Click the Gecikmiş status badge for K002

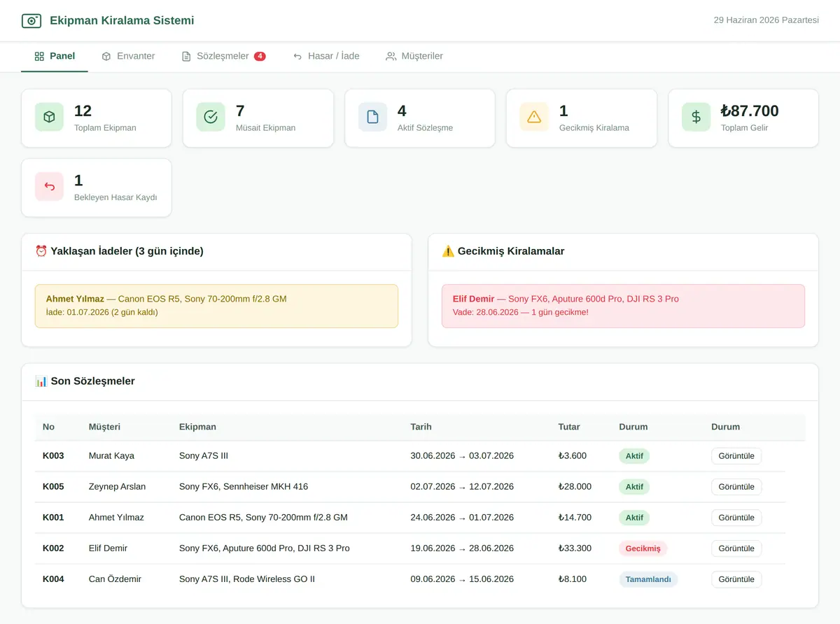point(643,548)
